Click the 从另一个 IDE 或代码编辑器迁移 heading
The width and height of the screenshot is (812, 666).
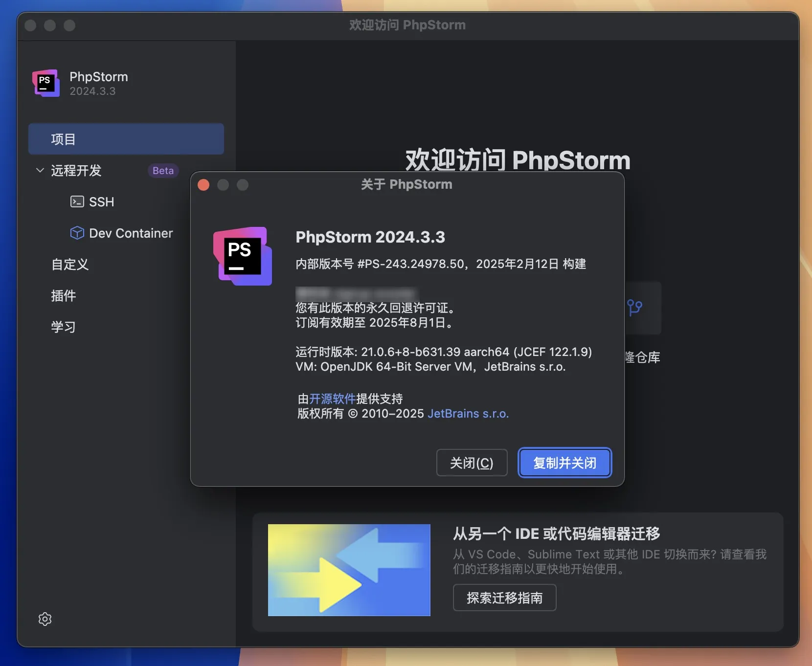(x=557, y=533)
